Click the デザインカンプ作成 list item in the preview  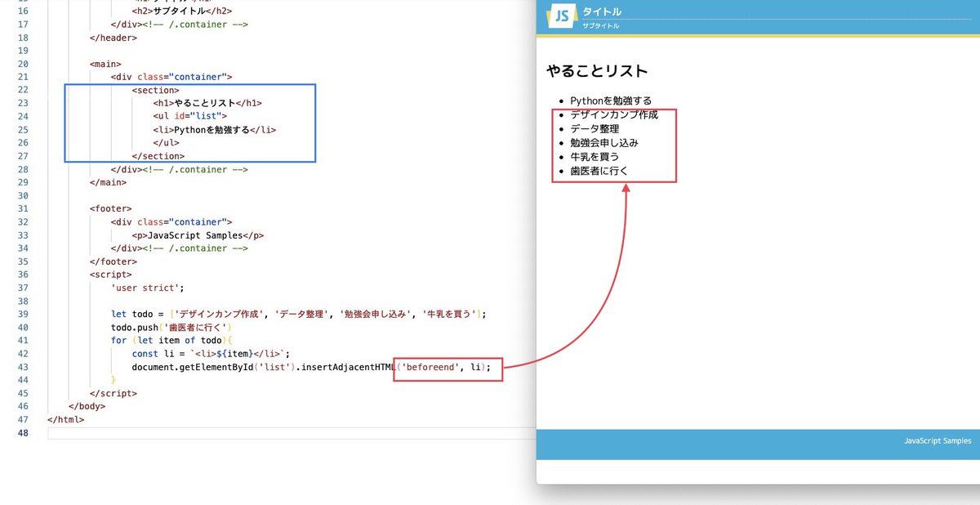pos(614,114)
